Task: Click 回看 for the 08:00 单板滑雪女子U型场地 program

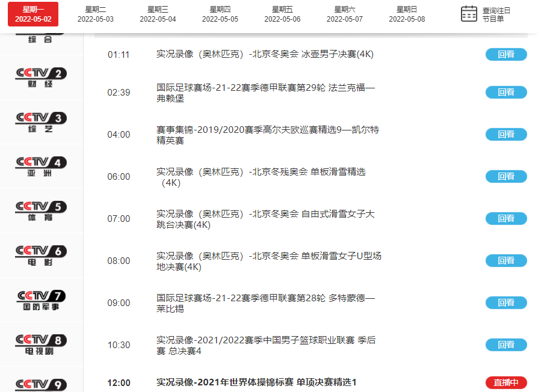Action: (506, 260)
